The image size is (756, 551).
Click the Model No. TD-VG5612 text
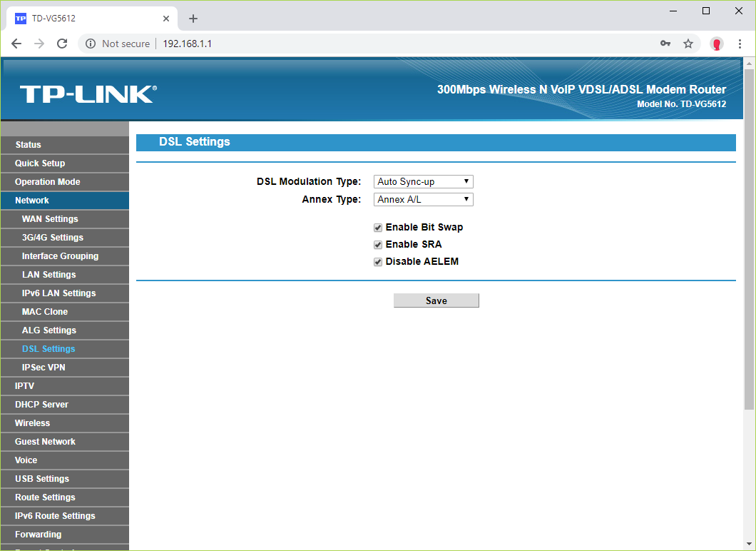pos(681,104)
